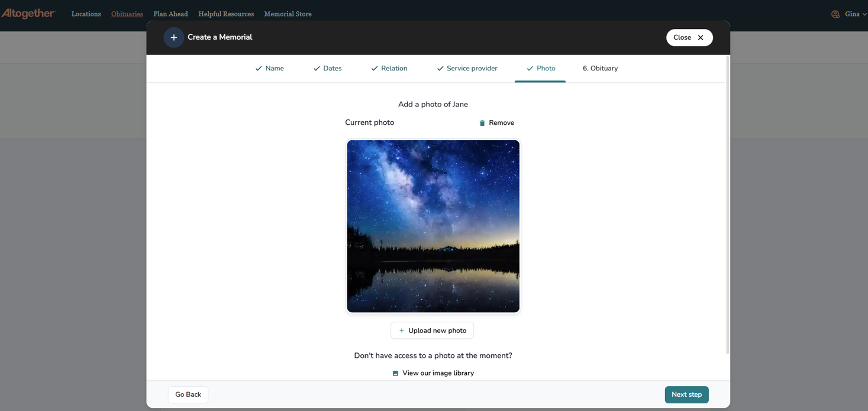
Task: Expand the Gina account dropdown chevron
Action: point(864,14)
